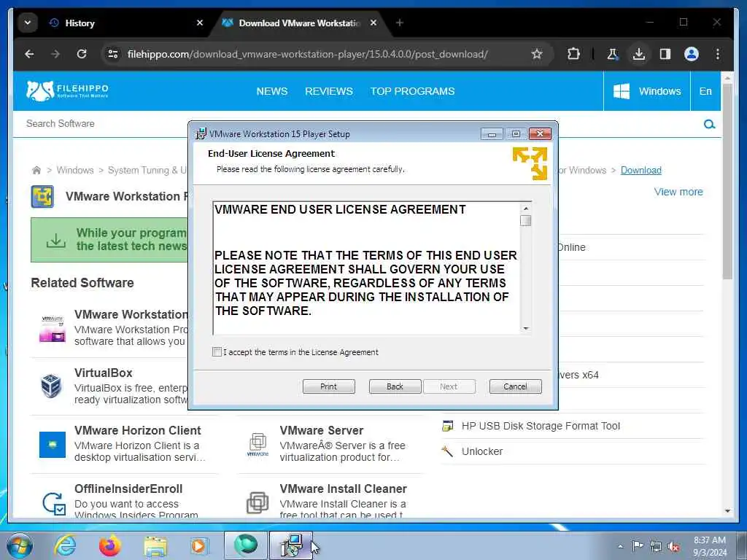This screenshot has height=560, width=747.
Task: Click the page scroll down arrow
Action: pos(727,511)
